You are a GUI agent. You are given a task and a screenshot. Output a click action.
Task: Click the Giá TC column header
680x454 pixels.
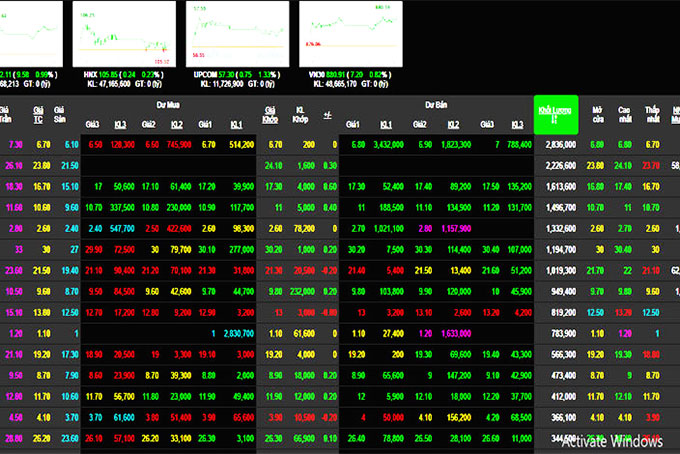pos(42,113)
